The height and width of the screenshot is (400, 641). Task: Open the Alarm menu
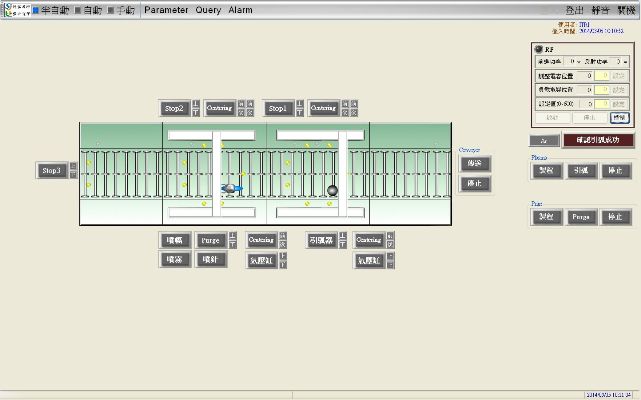coord(240,10)
